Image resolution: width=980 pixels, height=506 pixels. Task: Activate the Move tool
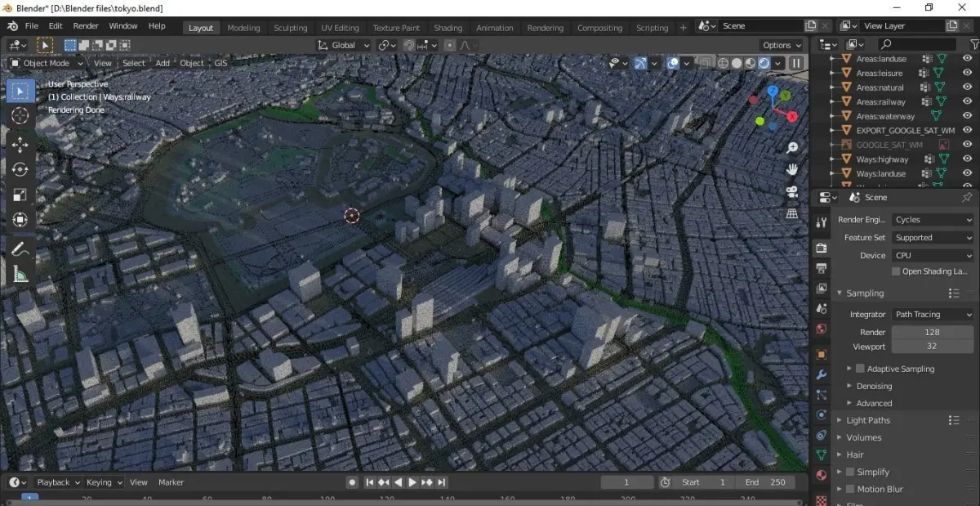[20, 144]
